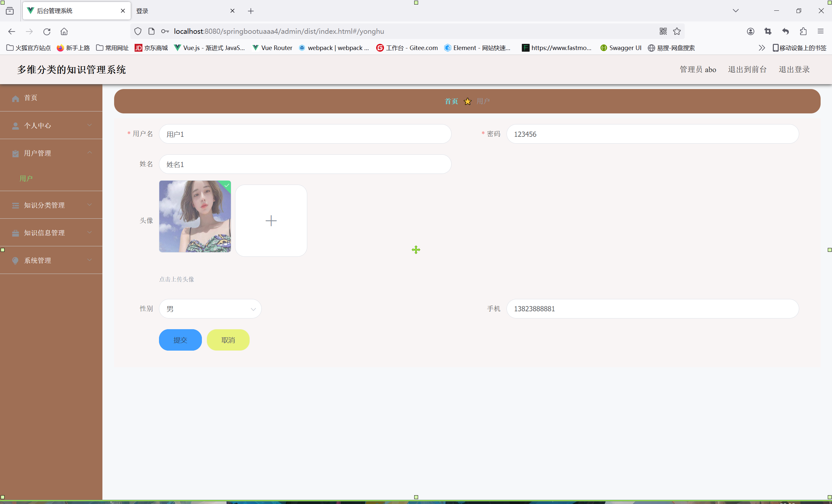Select the 用户 submenu item
The image size is (832, 504).
point(26,178)
